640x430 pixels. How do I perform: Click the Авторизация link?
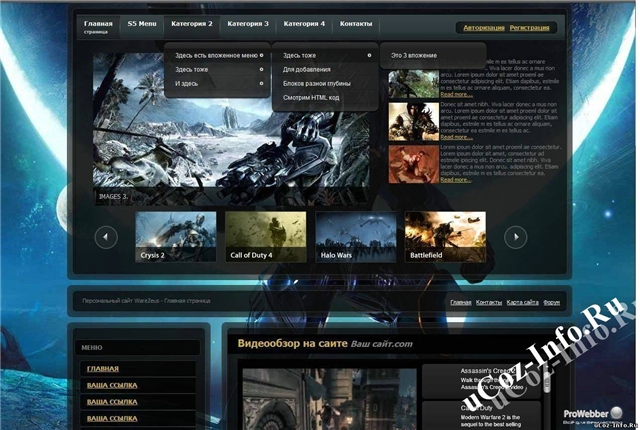483,27
